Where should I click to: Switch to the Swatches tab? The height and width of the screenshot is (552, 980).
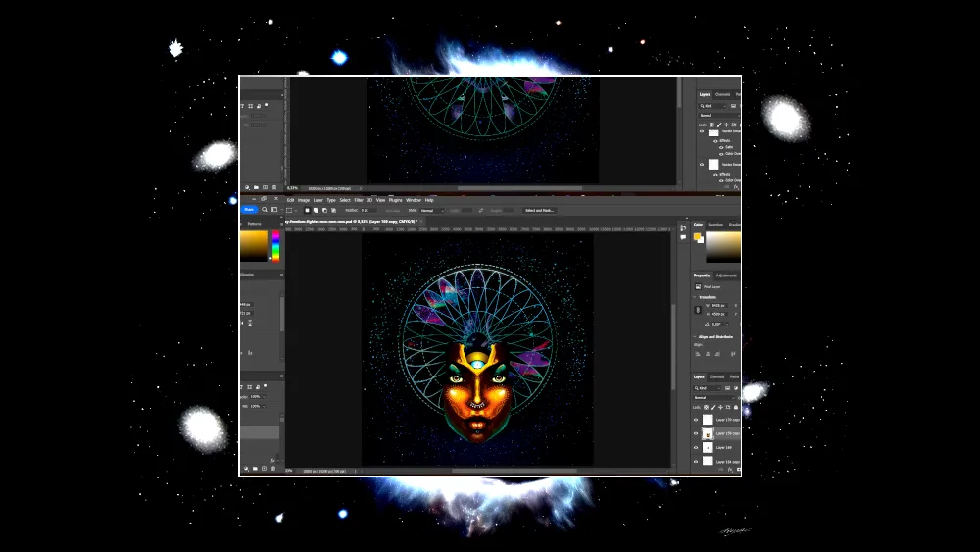[x=715, y=225]
